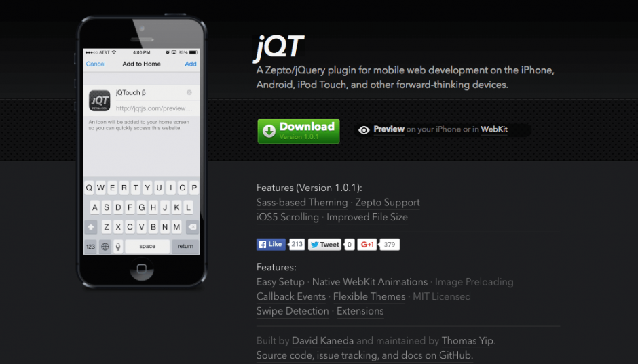Tap the 123 numbers key
Image resolution: width=638 pixels, height=364 pixels.
pos(90,247)
